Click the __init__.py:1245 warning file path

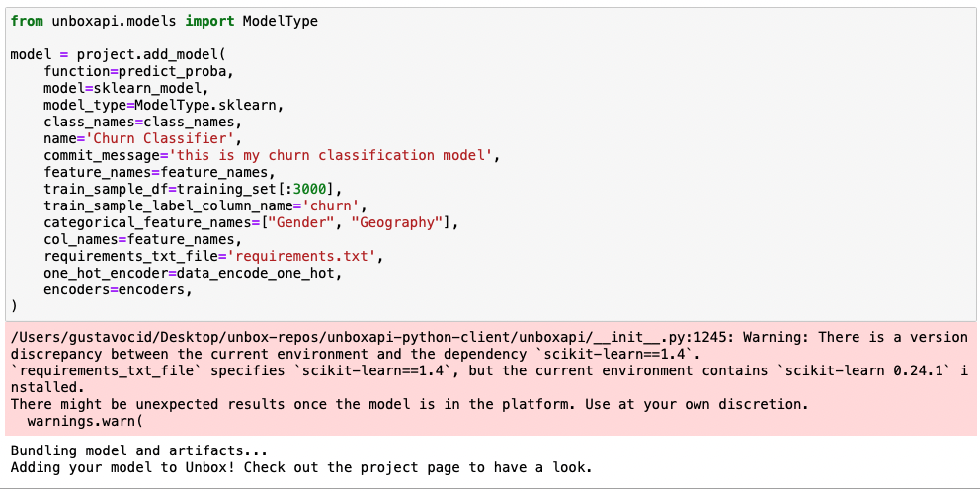pyautogui.click(x=372, y=337)
